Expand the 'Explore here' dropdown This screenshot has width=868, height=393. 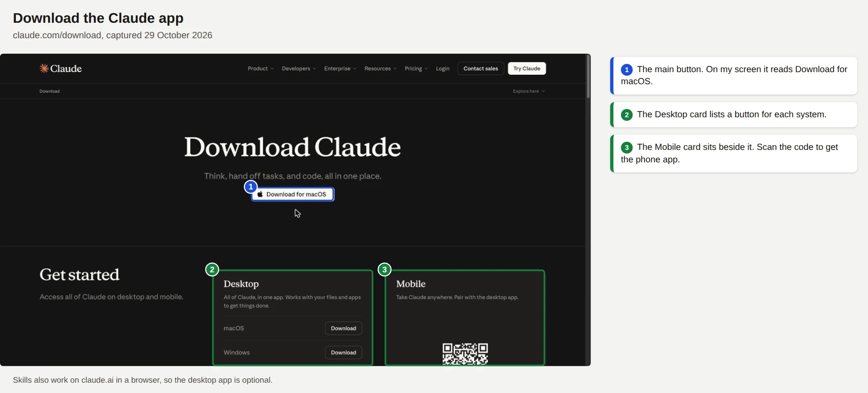click(529, 91)
